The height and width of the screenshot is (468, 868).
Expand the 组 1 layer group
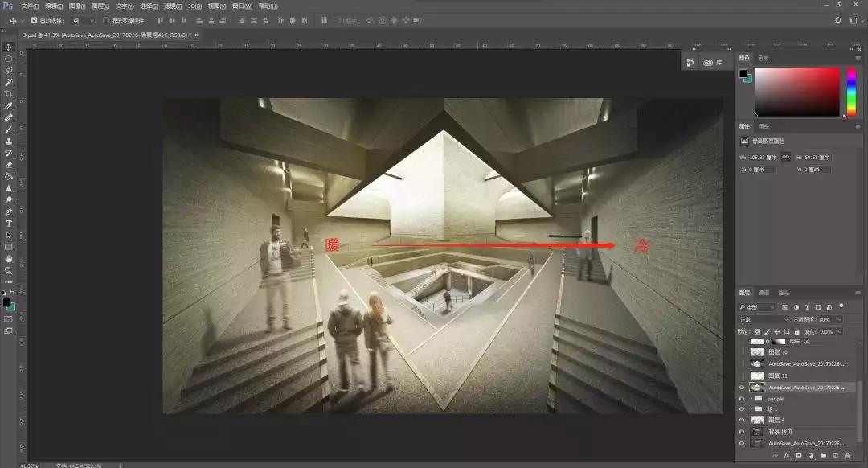pyautogui.click(x=751, y=409)
